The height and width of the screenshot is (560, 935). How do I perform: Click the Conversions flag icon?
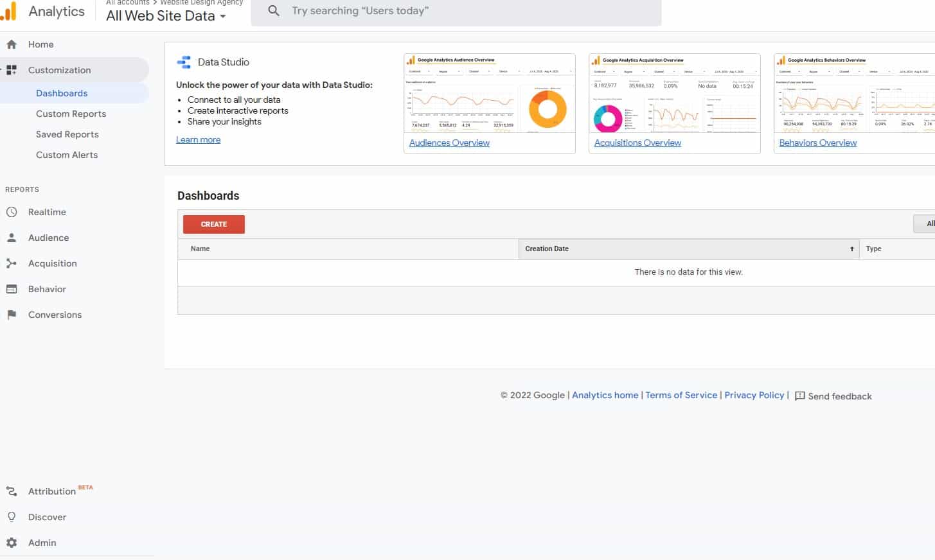12,315
